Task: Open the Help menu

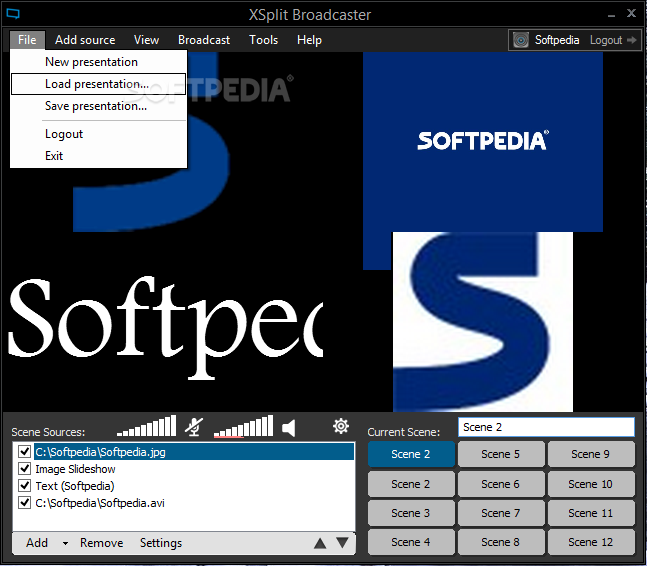Action: point(309,40)
